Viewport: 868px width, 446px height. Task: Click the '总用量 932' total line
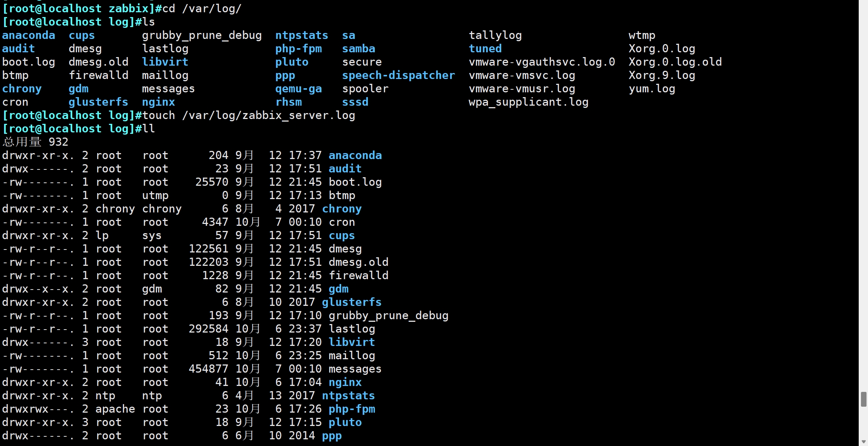(35, 142)
